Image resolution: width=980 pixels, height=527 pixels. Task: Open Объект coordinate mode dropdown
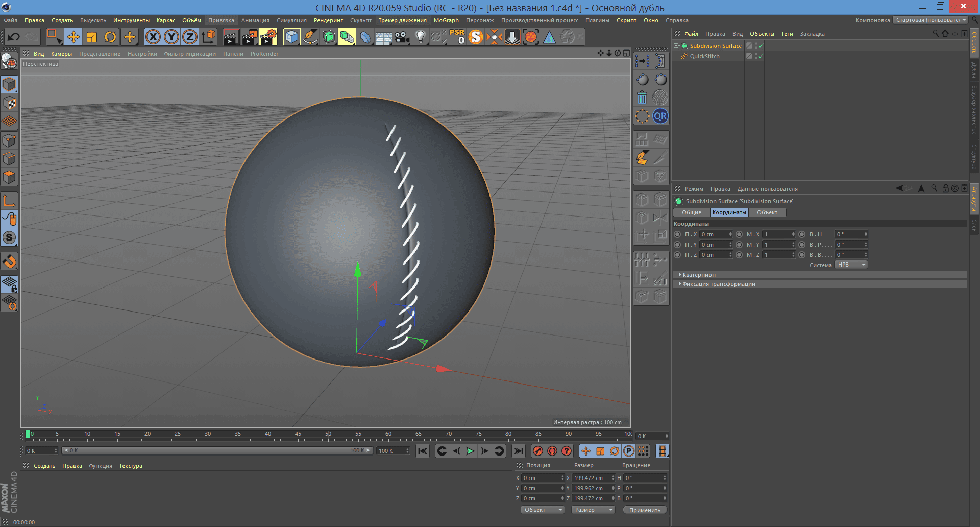[543, 510]
